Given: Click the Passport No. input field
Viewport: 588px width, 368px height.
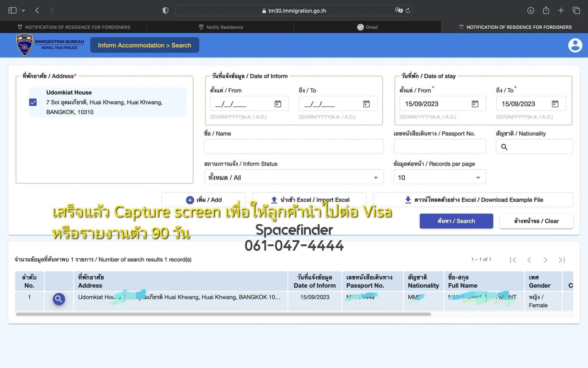Looking at the screenshot, I should (x=440, y=147).
